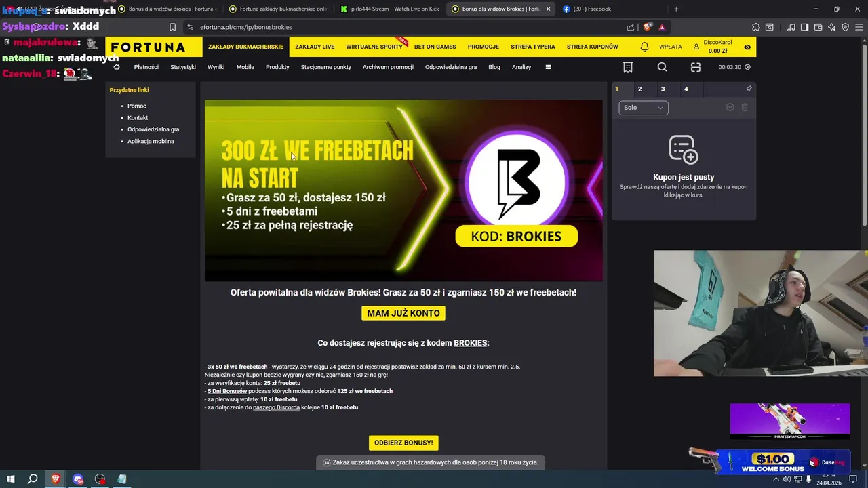Open the bet slip receipt icon
This screenshot has width=868, height=488.
(628, 67)
